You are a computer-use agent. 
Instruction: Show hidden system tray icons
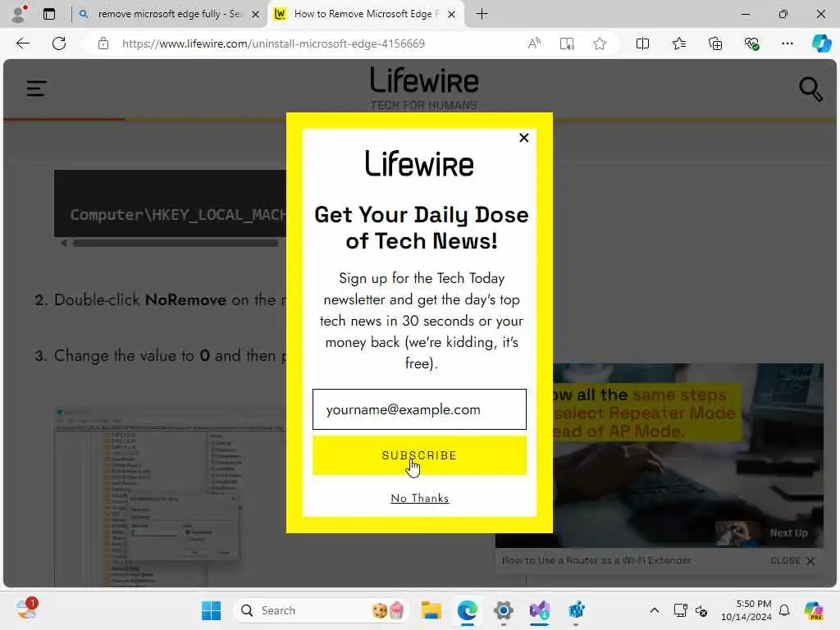[654, 610]
